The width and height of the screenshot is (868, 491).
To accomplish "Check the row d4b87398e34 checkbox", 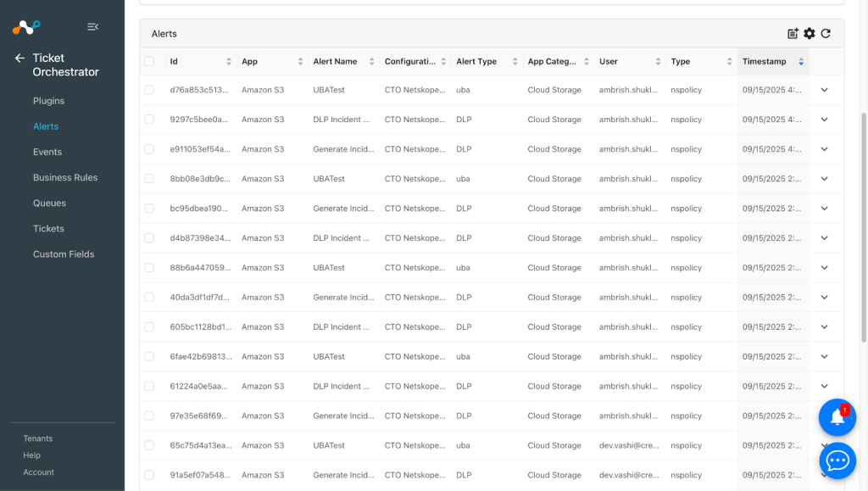I will [149, 238].
